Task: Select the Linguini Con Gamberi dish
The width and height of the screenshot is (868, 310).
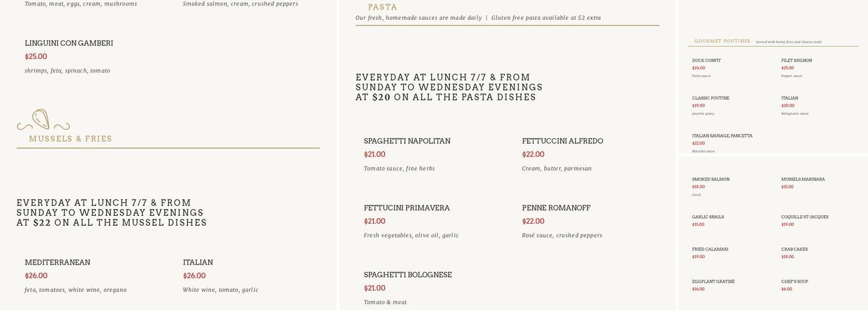Action: point(69,43)
